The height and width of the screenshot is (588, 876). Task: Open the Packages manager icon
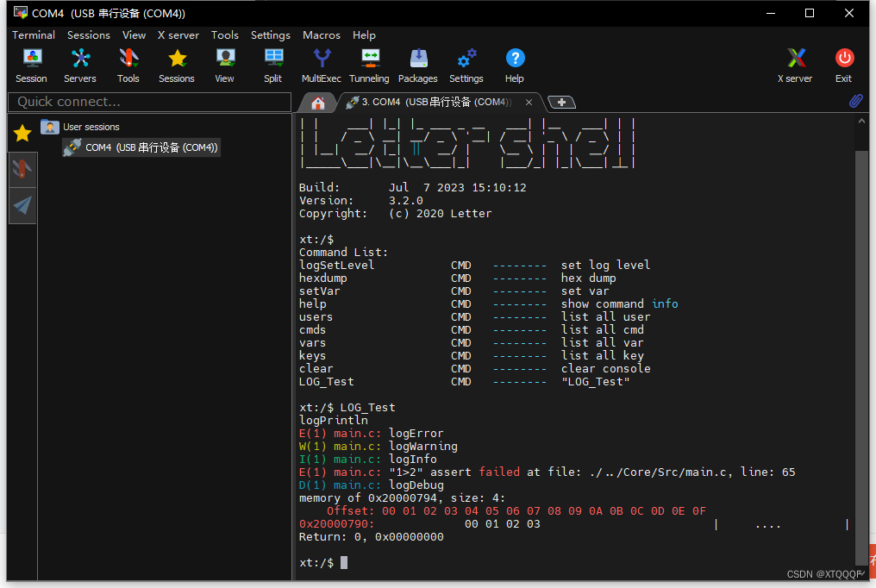coord(417,65)
